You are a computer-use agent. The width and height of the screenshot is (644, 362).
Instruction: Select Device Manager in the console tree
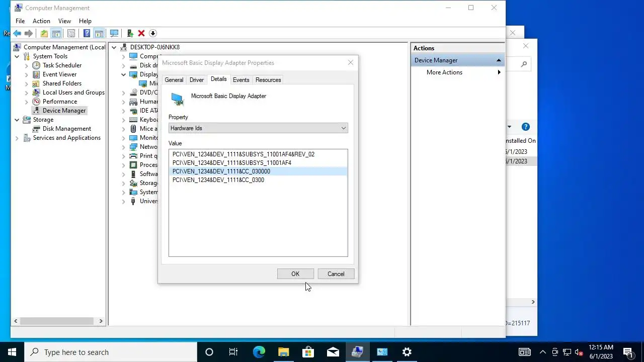64,111
